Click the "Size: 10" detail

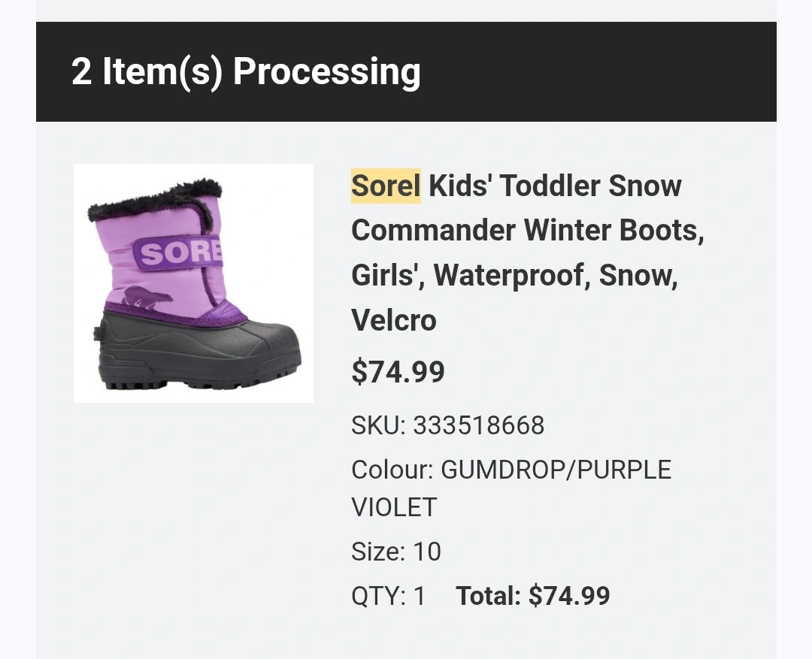(395, 552)
